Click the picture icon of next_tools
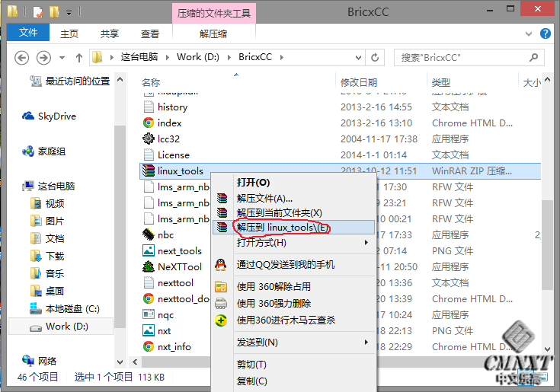This screenshot has width=560, height=392. click(x=149, y=250)
